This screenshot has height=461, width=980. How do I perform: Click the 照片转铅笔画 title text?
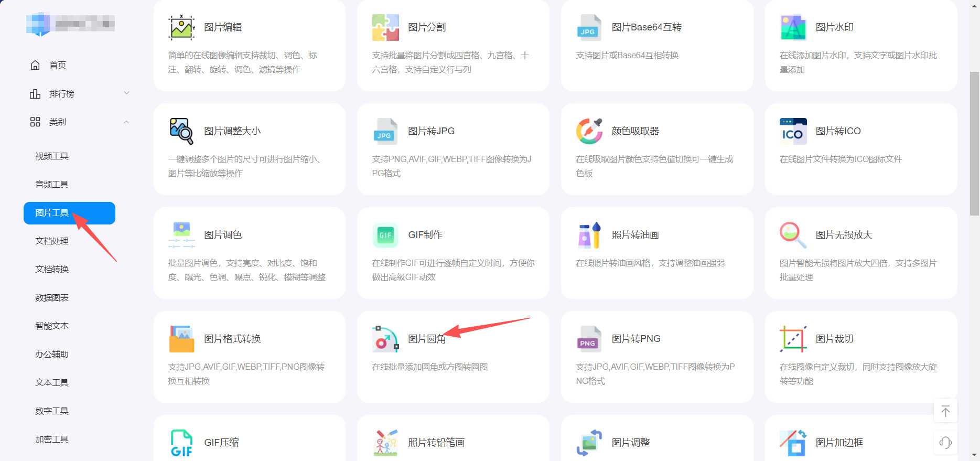436,443
